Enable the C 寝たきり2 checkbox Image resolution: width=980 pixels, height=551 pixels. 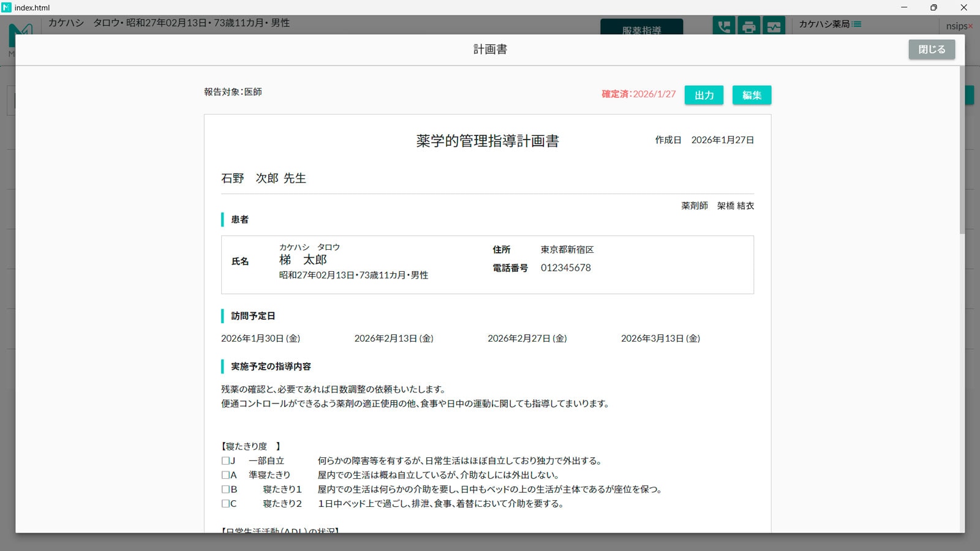click(x=225, y=503)
